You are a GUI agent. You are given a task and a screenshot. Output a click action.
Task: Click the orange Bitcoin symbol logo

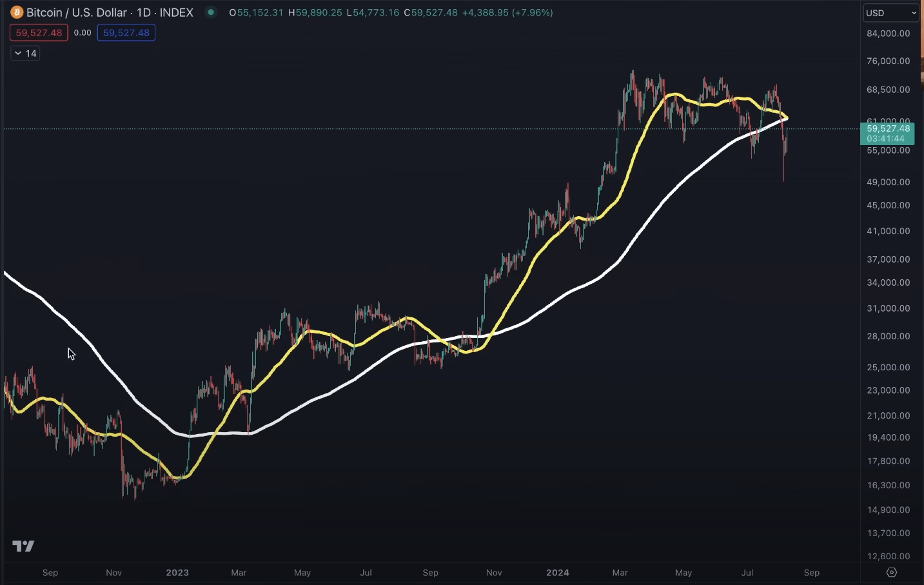coord(16,12)
